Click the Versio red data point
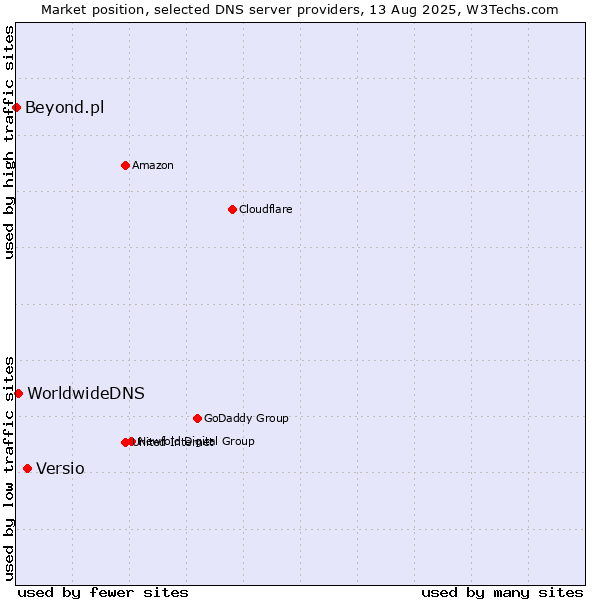Viewport: 600px width, 600px height. point(28,469)
